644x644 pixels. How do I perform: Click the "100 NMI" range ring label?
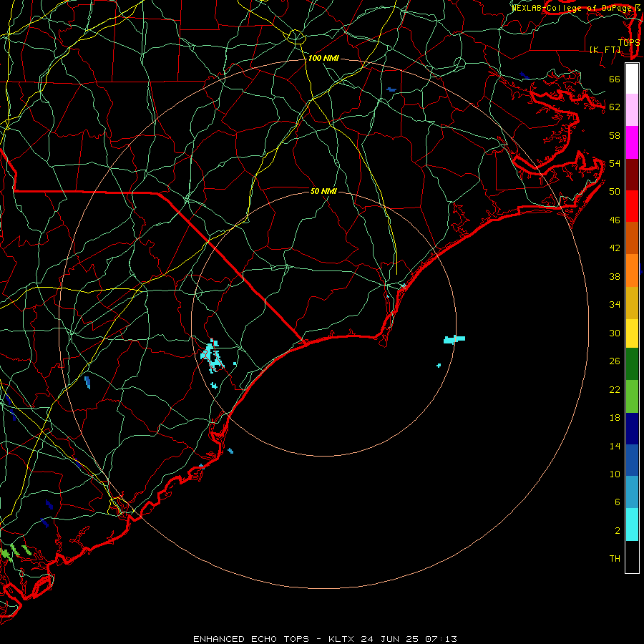tap(323, 59)
